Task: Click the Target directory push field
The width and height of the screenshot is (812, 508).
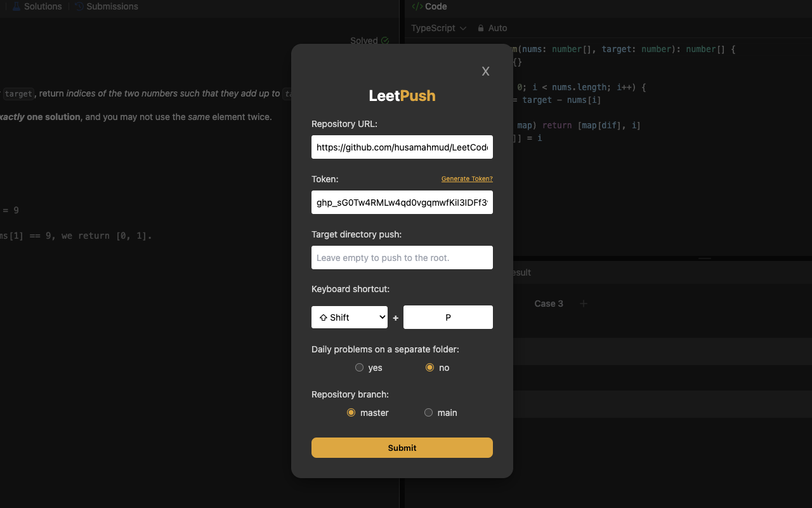Action: pos(402,257)
